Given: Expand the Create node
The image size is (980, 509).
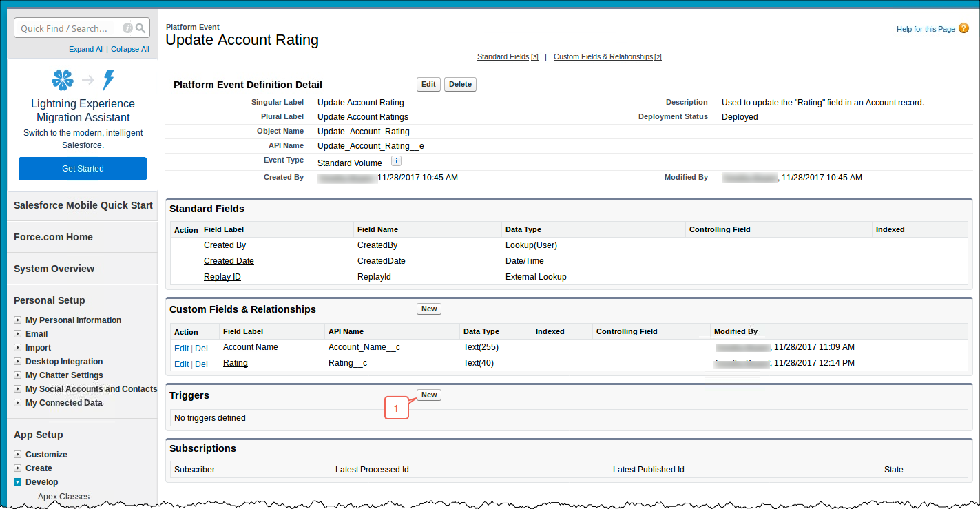Looking at the screenshot, I should 18,468.
